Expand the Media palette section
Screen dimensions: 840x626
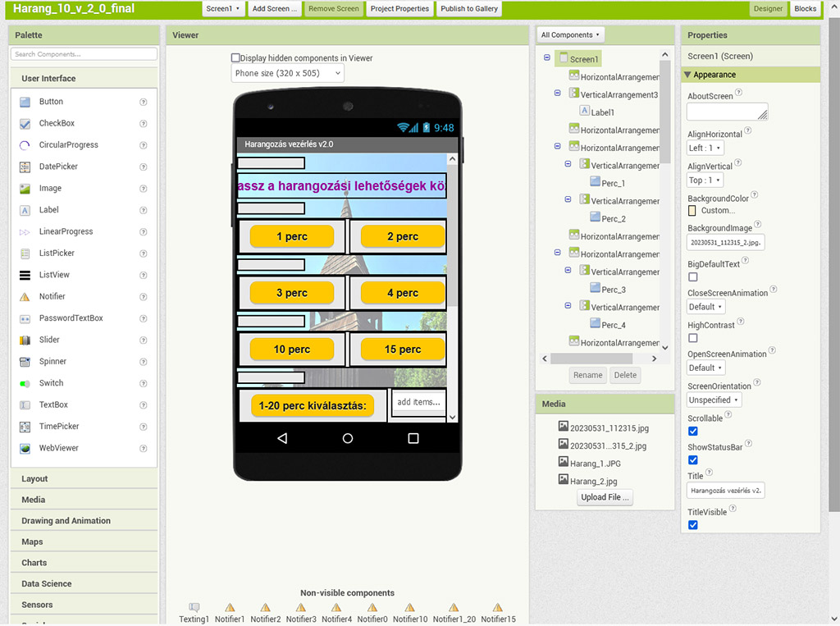[x=84, y=500]
